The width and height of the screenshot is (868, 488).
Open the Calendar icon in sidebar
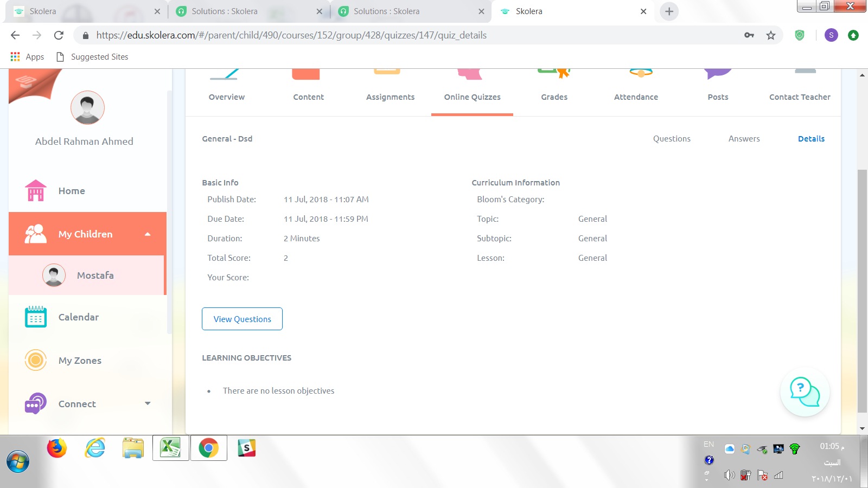click(36, 317)
